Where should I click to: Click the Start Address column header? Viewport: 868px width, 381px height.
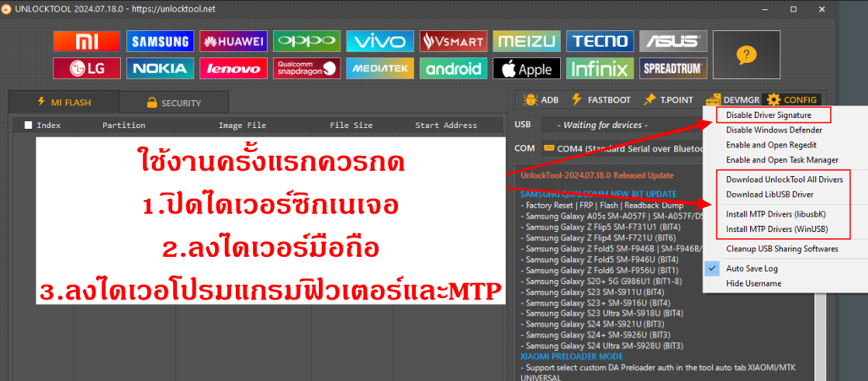[x=446, y=125]
